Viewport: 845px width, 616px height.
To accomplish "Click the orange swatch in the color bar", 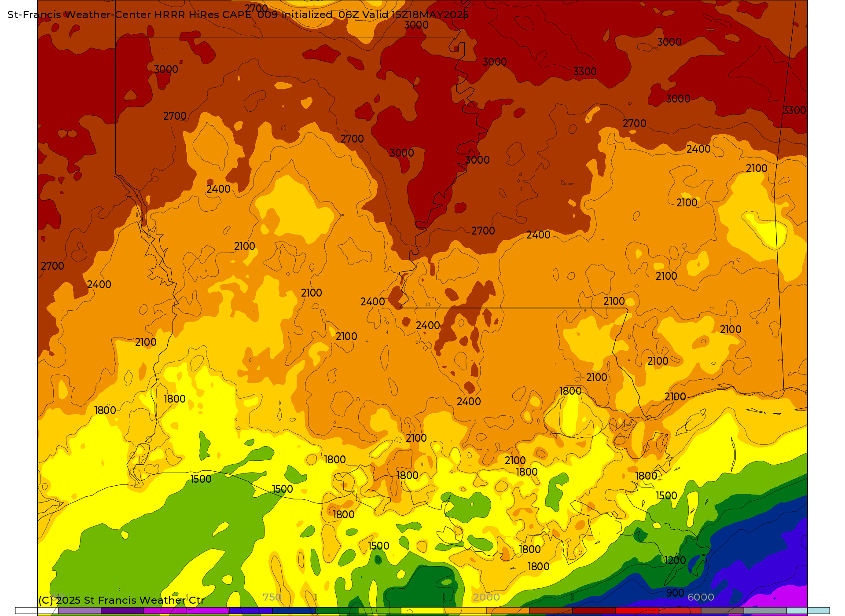I will (508, 611).
